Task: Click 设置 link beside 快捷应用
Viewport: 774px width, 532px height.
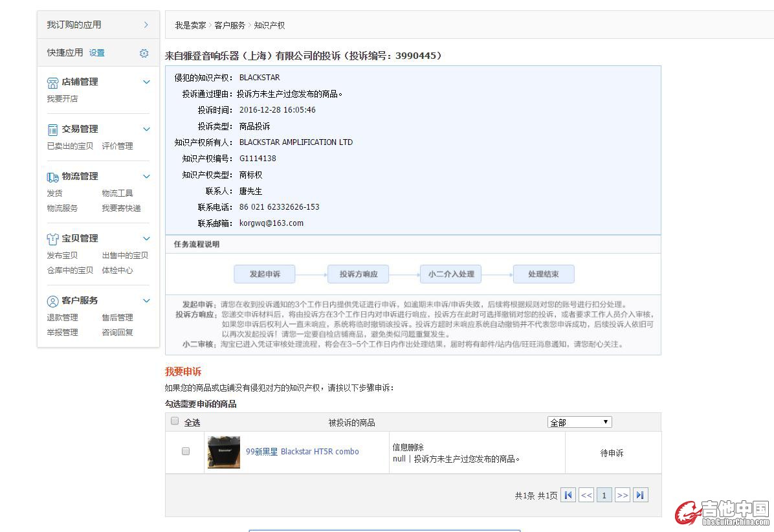Action: (x=97, y=53)
